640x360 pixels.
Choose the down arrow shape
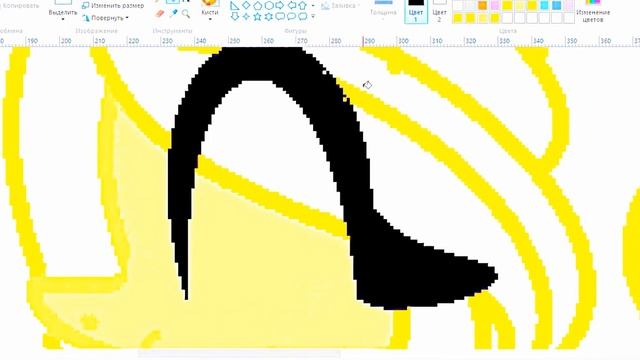coord(235,17)
